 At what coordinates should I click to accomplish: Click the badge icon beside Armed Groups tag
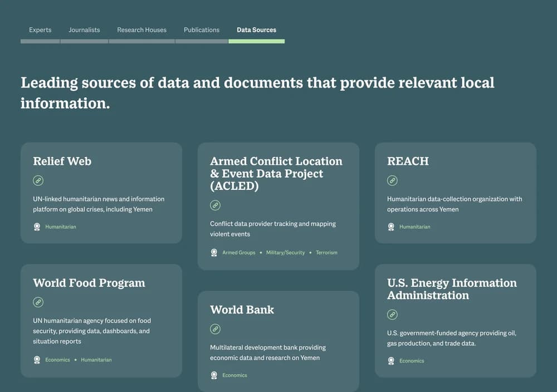pos(214,253)
